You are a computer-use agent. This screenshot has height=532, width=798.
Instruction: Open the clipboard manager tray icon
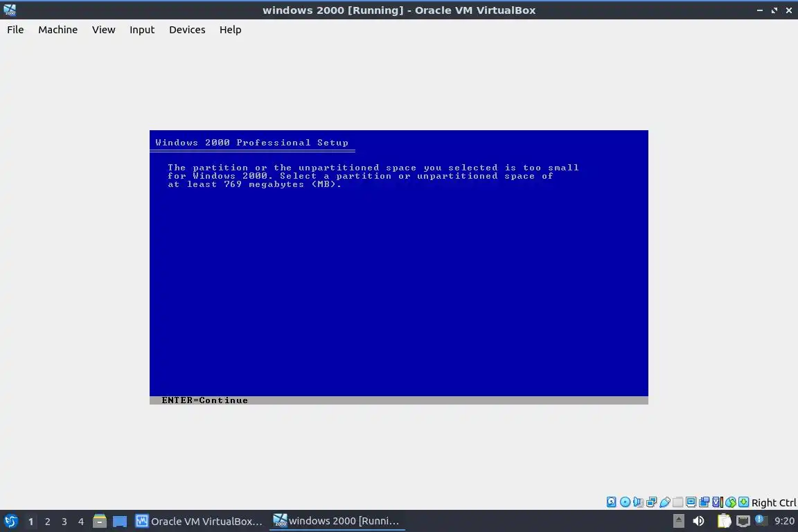point(724,521)
